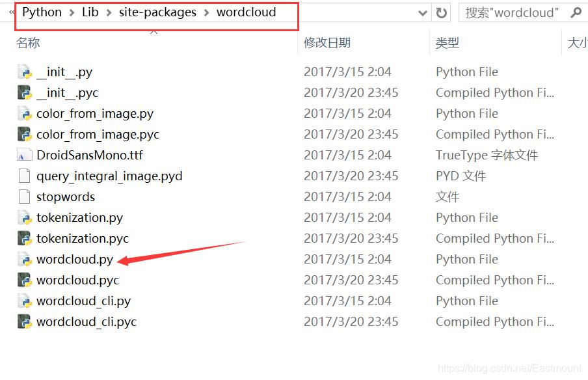Click modified date of wordcloud_cli.py

(x=347, y=301)
